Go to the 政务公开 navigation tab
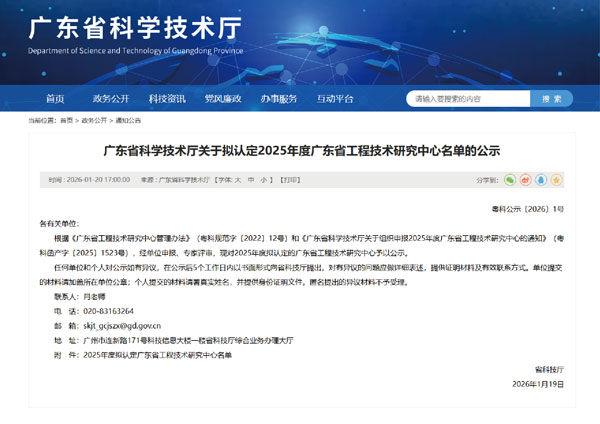This screenshot has width=600, height=424. (111, 98)
